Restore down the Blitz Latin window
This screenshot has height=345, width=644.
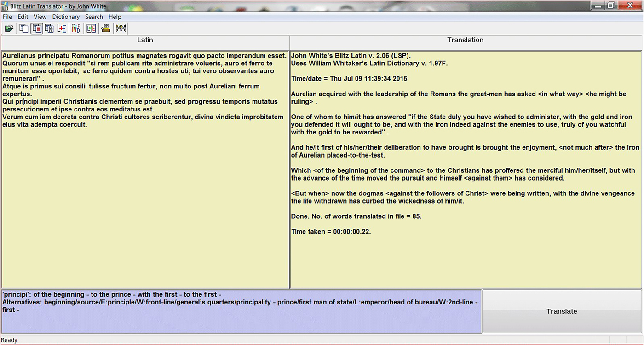click(x=610, y=6)
